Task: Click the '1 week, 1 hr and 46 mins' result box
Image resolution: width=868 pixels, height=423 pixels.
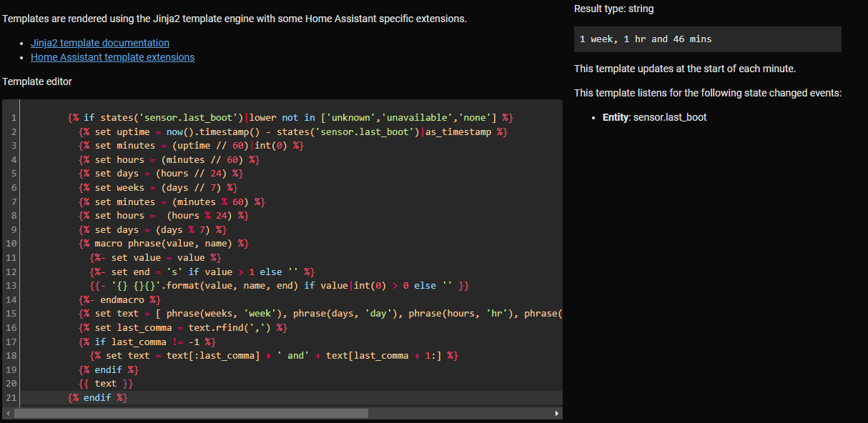Action: click(x=707, y=39)
